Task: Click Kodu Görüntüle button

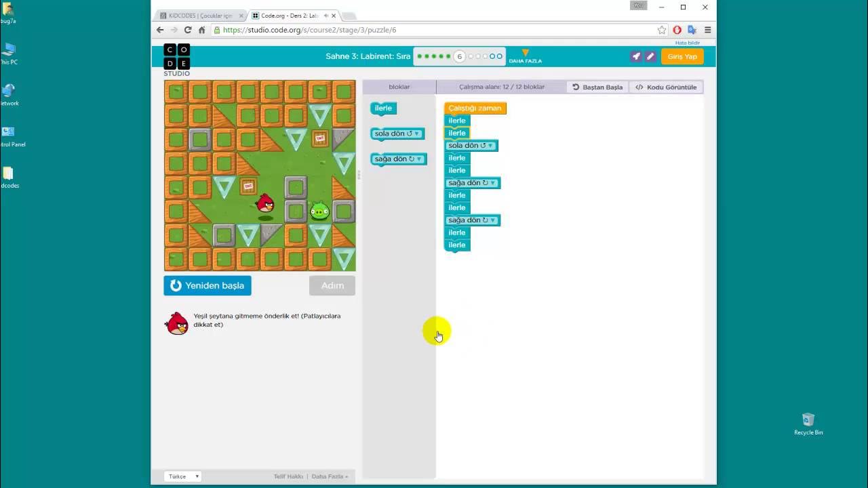Action: tap(666, 87)
